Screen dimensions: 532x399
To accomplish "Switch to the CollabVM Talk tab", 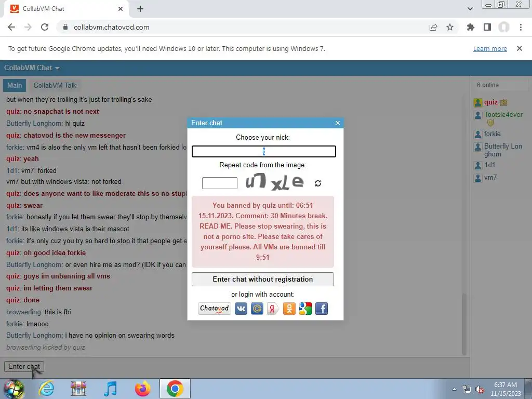I will 55,86.
